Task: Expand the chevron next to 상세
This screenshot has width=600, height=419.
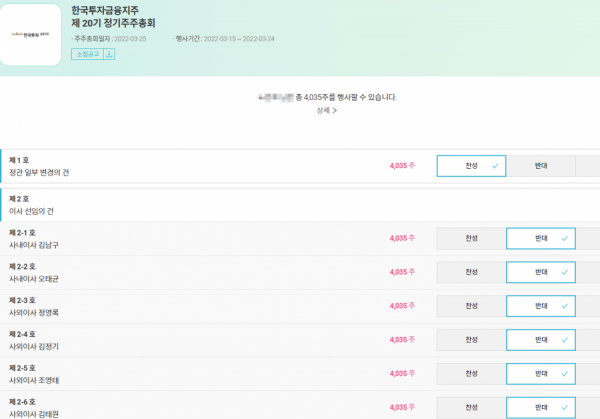Action: pos(335,111)
